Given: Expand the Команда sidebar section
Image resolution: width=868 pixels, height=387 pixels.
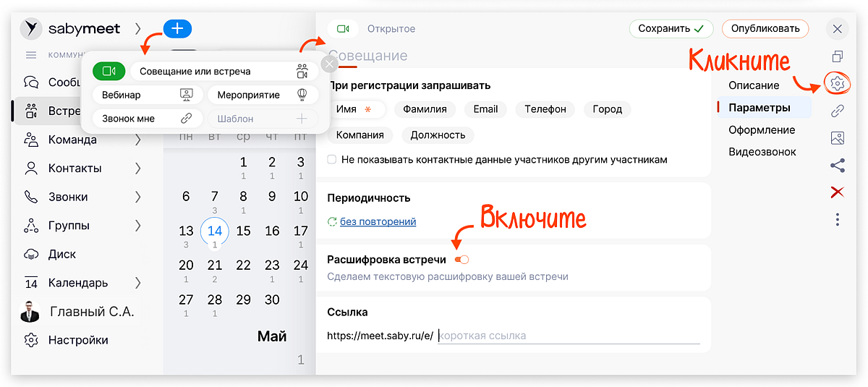Looking at the screenshot, I should (137, 140).
